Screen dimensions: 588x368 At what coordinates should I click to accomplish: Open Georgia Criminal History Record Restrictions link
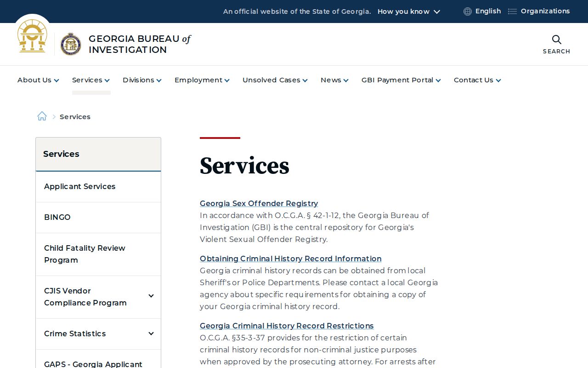click(287, 326)
